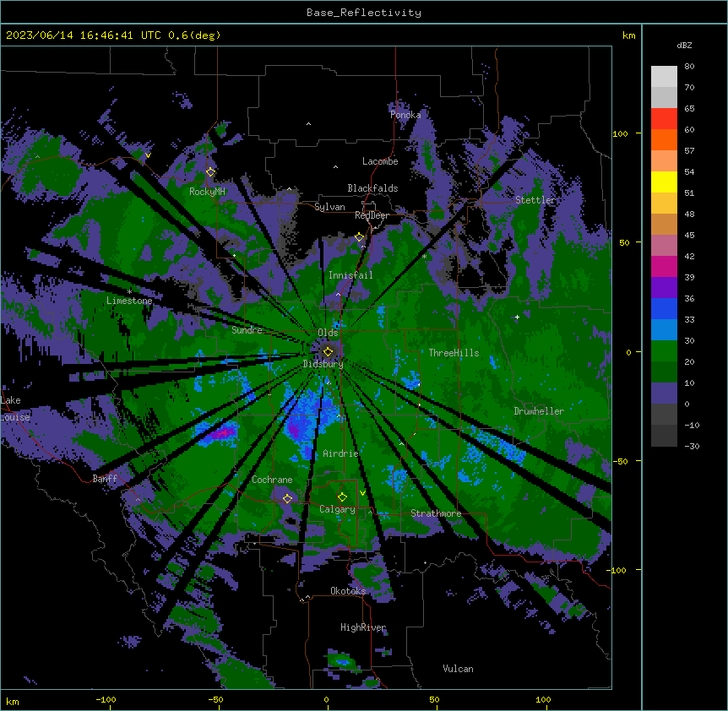This screenshot has height=711, width=728.
Task: Click the Sylvan label
Action: click(329, 207)
